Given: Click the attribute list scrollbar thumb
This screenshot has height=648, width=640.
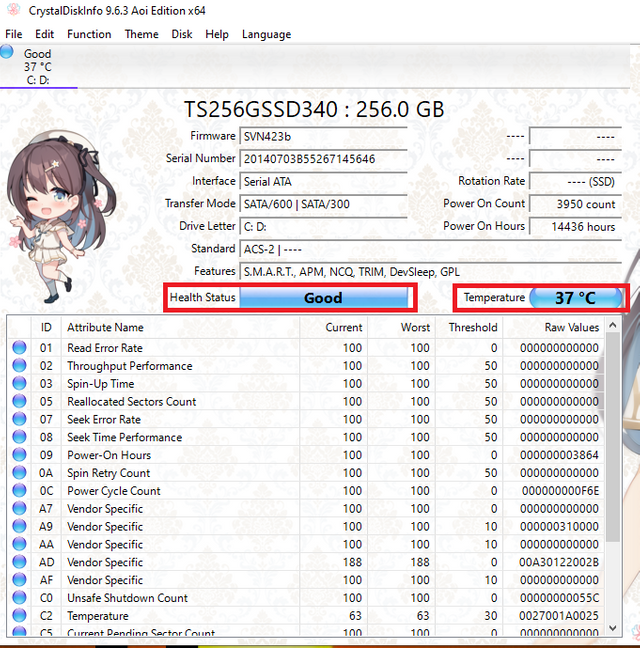Looking at the screenshot, I should pyautogui.click(x=613, y=437).
